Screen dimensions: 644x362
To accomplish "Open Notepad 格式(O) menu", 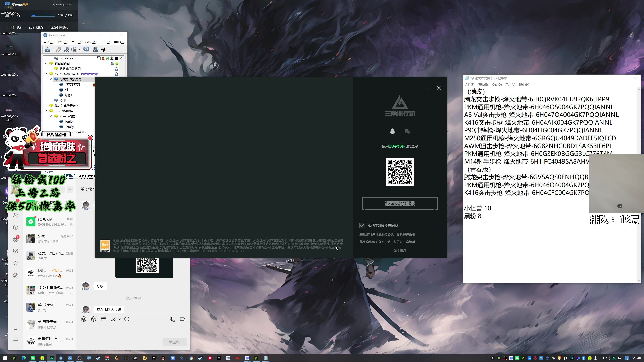I will pyautogui.click(x=496, y=85).
